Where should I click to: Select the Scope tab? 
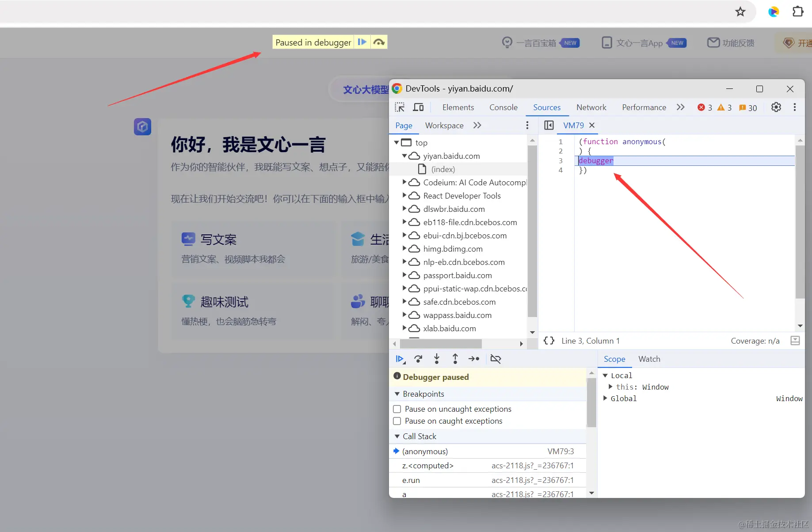pyautogui.click(x=614, y=359)
